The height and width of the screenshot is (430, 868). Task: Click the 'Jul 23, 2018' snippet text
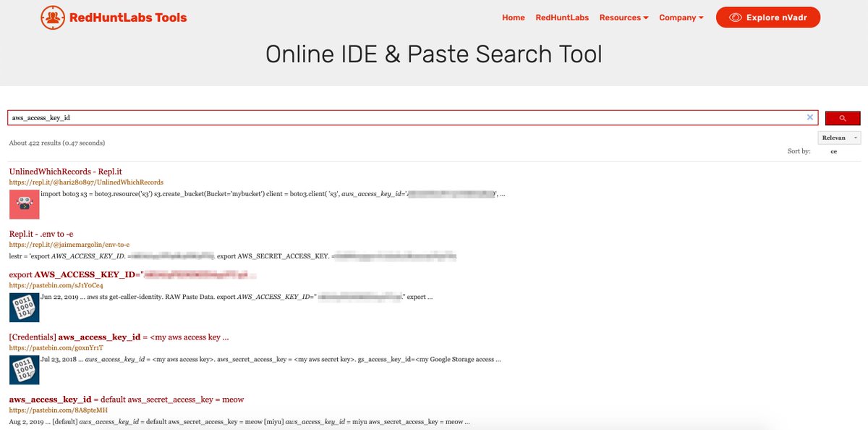271,359
